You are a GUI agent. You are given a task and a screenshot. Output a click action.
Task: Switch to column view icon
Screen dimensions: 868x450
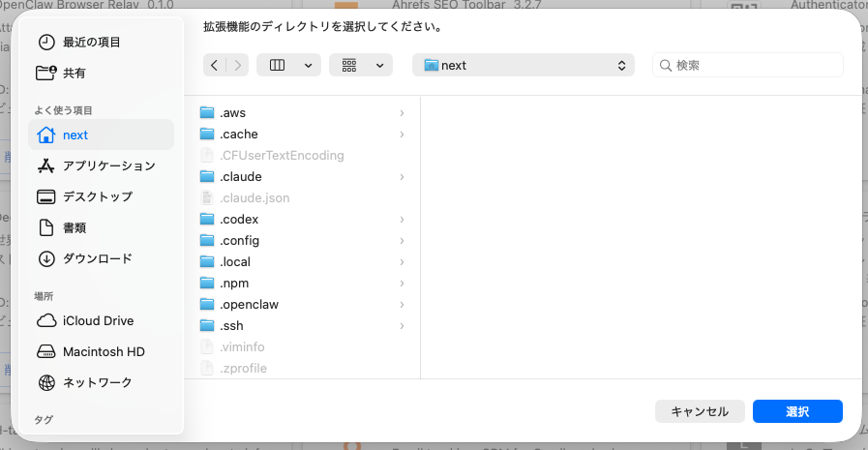pos(278,65)
